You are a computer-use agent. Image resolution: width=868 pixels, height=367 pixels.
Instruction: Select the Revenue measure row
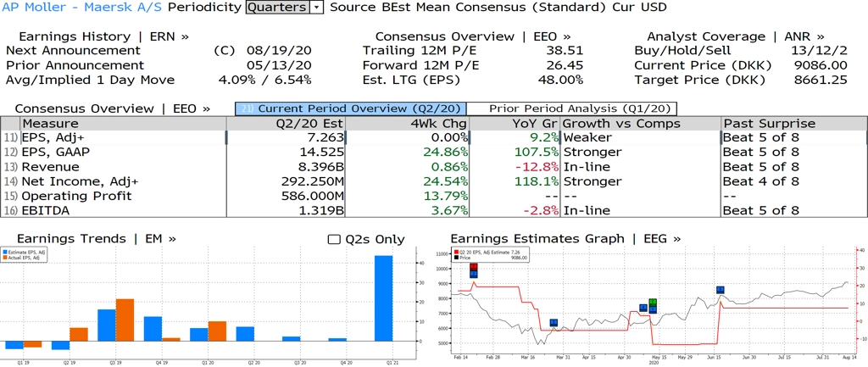[x=434, y=167]
